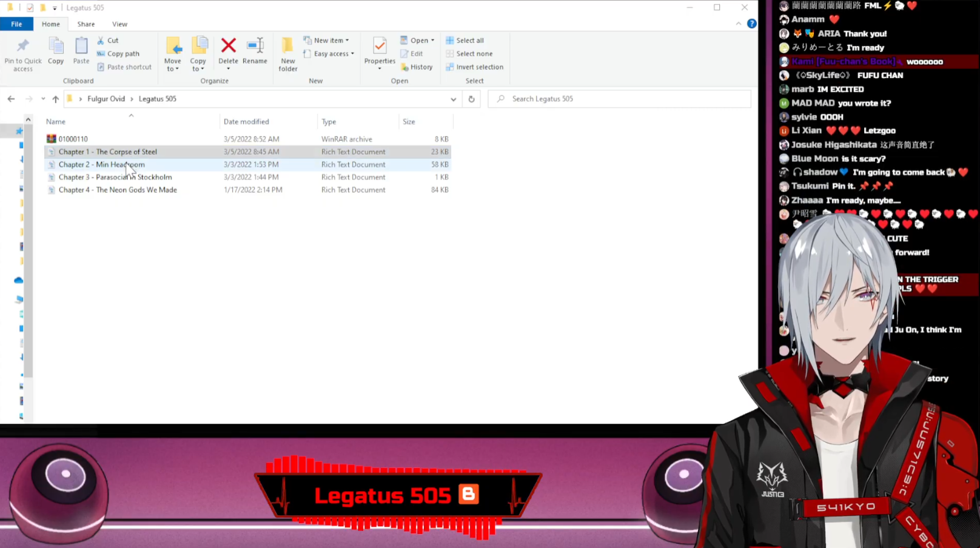The image size is (980, 548).
Task: Click Invert selection
Action: pyautogui.click(x=475, y=67)
